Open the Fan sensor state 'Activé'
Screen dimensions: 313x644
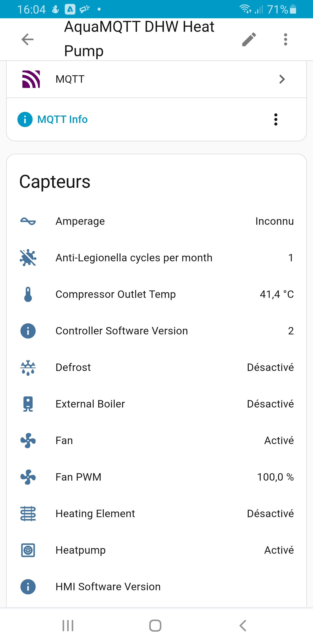pyautogui.click(x=279, y=441)
